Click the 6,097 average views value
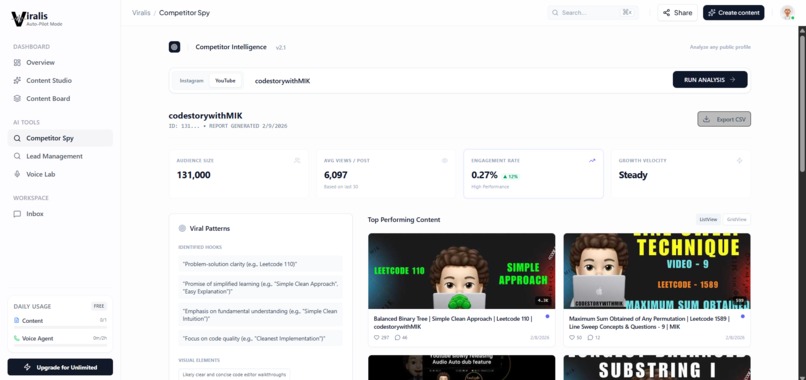Screen dimensions: 806x380 (336, 175)
